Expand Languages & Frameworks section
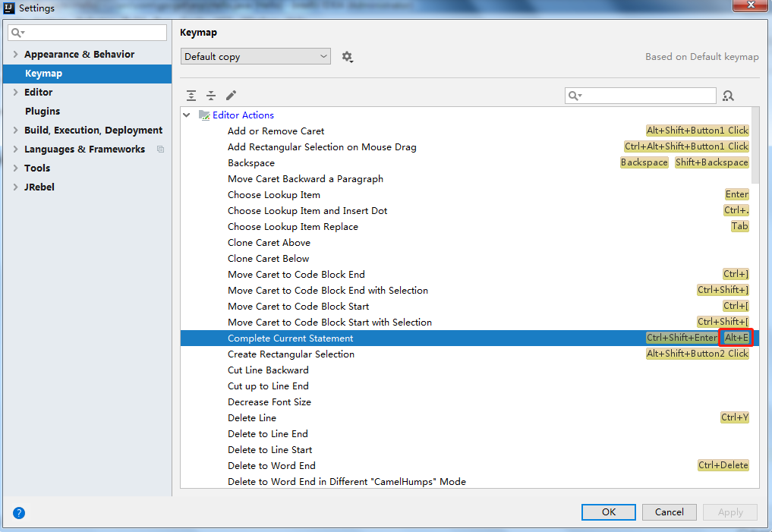This screenshot has height=532, width=772. point(15,149)
